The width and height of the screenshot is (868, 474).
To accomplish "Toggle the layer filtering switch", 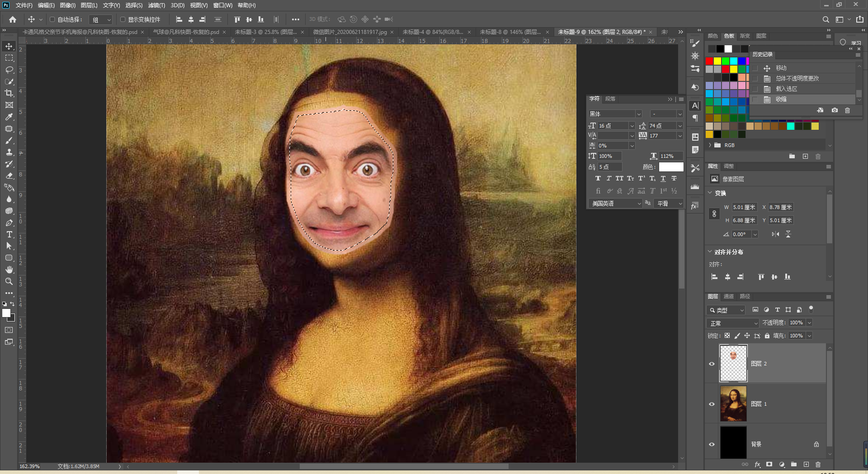I will pyautogui.click(x=811, y=309).
